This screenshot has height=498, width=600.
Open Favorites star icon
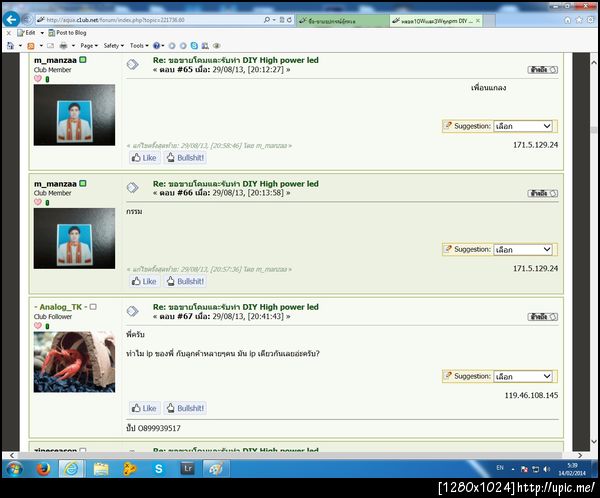click(579, 20)
